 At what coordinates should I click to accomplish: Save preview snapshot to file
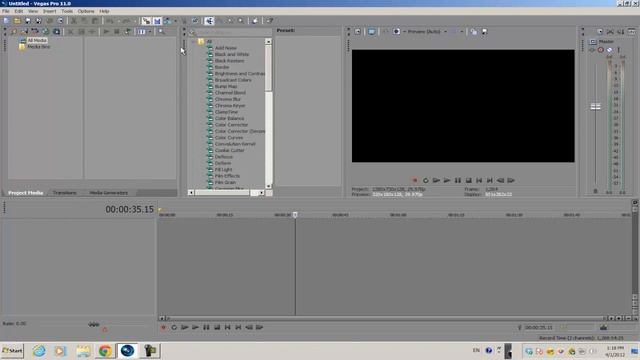484,31
